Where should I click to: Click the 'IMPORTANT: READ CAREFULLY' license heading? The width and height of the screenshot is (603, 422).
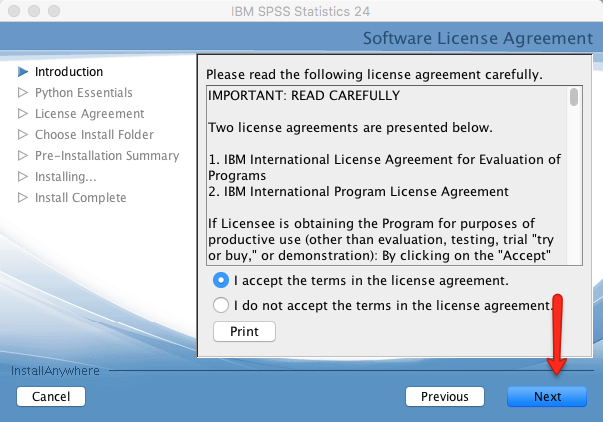click(304, 95)
